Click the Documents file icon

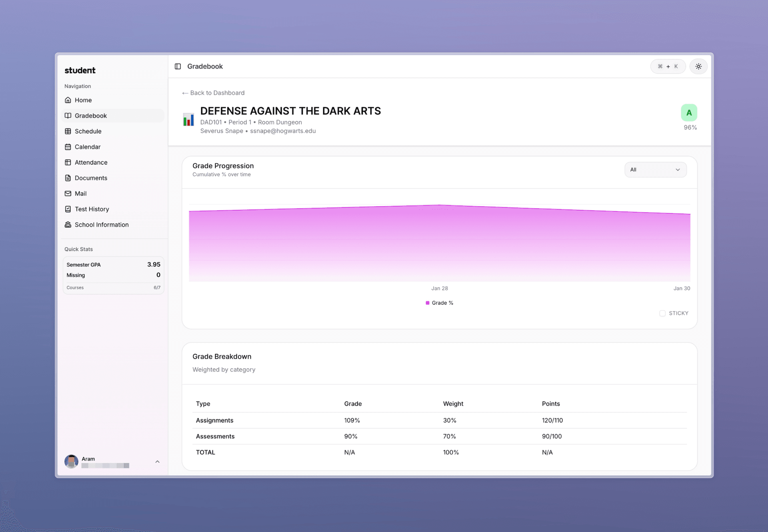point(68,178)
